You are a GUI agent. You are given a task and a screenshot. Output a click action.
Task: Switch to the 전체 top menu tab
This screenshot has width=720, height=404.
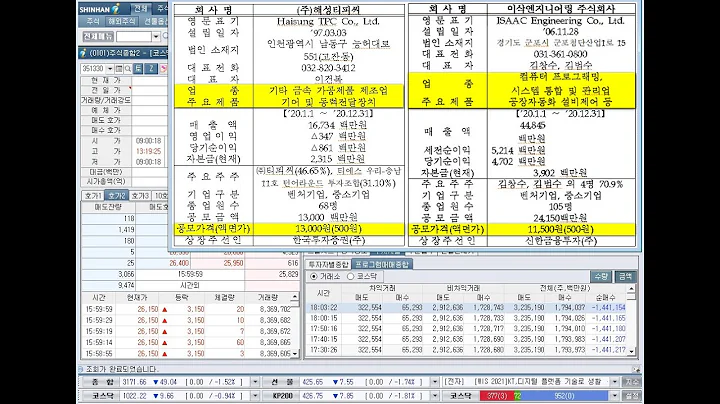pos(141,9)
